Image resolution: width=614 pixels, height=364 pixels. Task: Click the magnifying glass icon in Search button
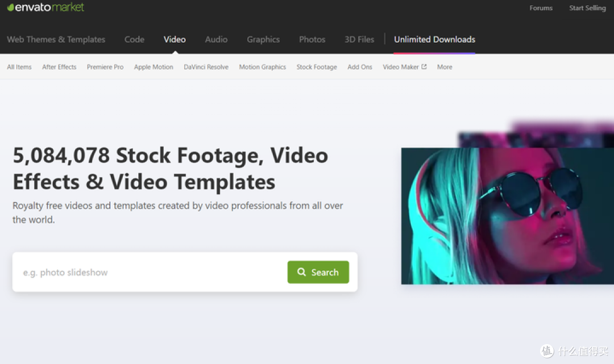point(301,272)
